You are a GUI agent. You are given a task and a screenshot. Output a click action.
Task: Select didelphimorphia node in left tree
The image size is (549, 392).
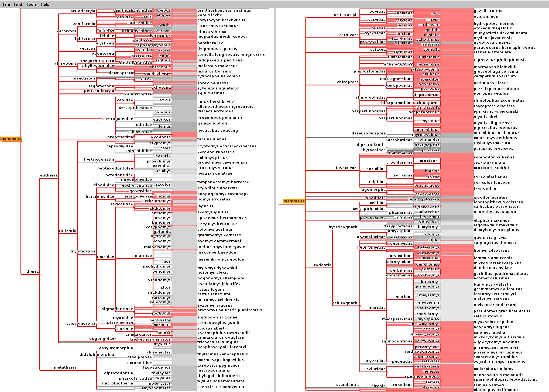[x=97, y=354]
